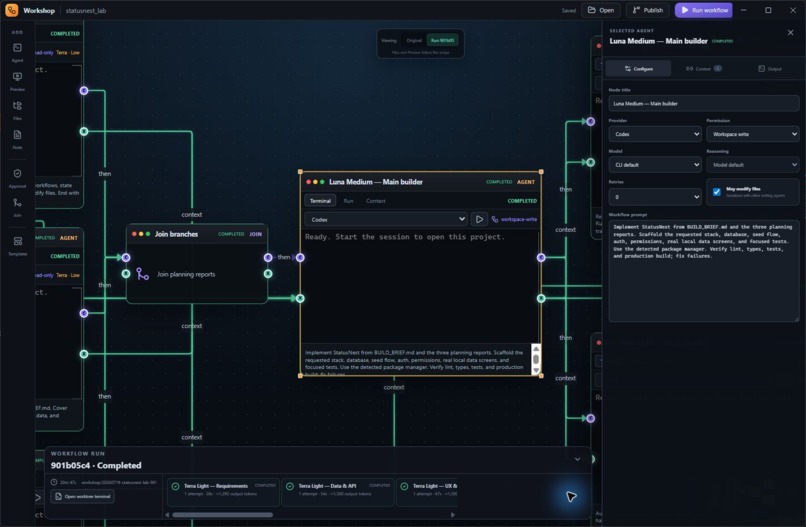This screenshot has height=527, width=806.
Task: Switch to the Context tab in the side panel
Action: 704,68
